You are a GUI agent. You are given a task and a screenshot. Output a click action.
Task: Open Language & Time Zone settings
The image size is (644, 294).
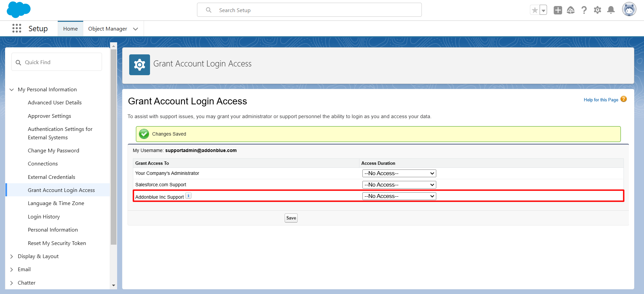pyautogui.click(x=56, y=203)
